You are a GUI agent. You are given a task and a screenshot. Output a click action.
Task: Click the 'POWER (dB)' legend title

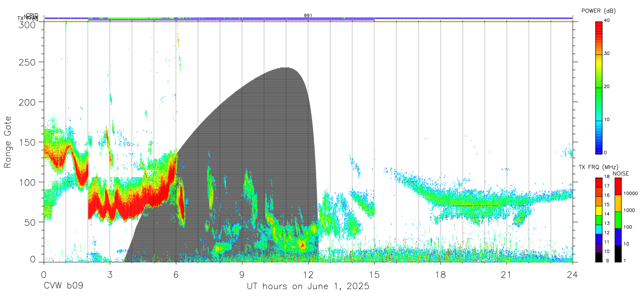(x=598, y=11)
